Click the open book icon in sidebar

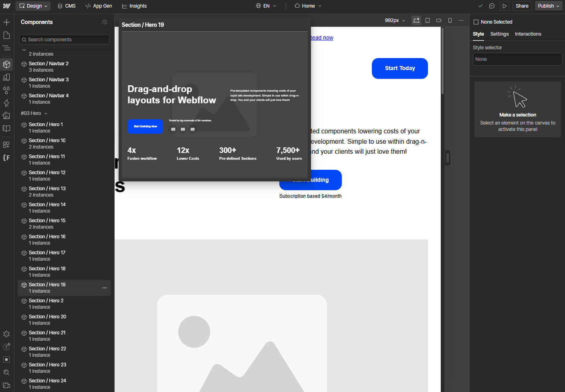6,129
